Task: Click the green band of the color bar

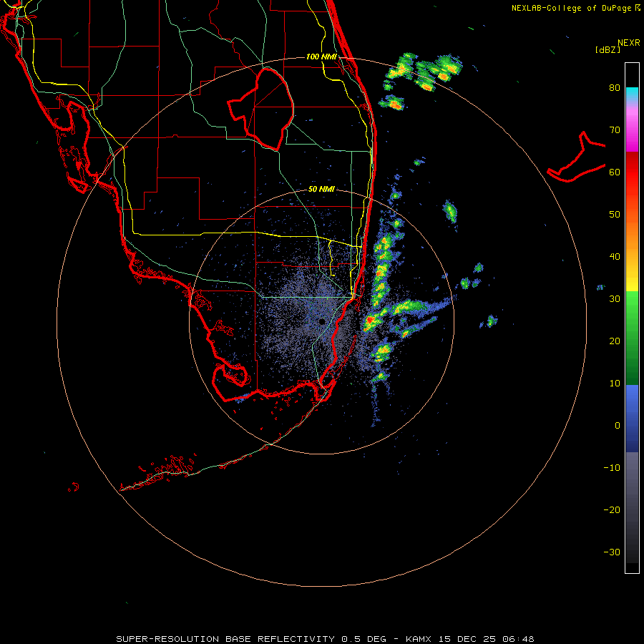Action: tap(632, 338)
